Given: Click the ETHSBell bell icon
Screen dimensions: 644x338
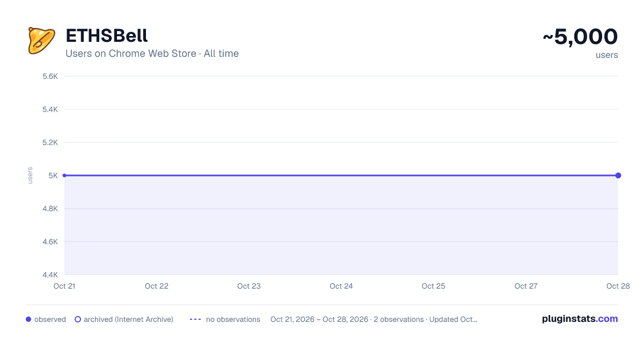Looking at the screenshot, I should [41, 40].
